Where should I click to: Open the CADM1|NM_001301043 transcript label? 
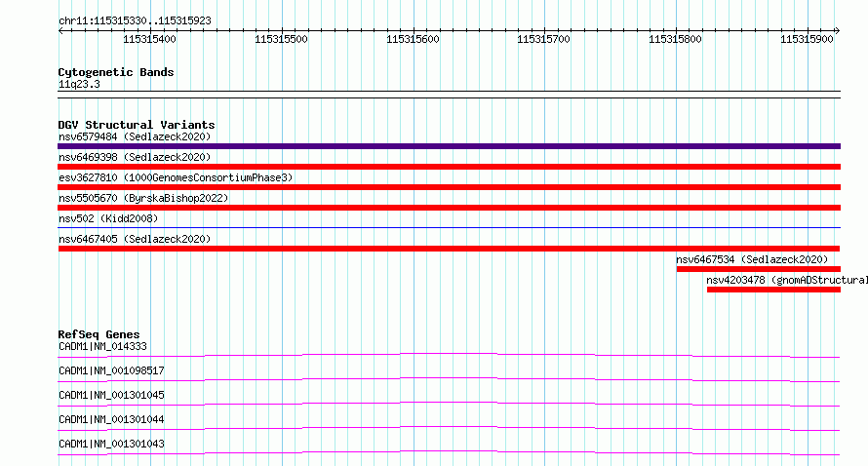111,444
